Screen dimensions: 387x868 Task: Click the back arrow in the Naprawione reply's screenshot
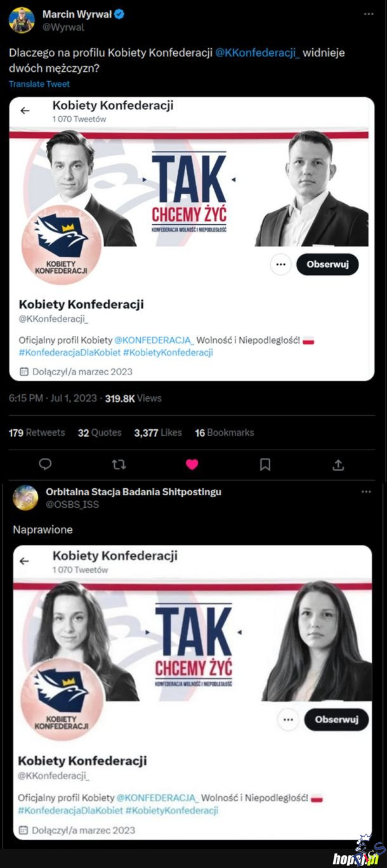coord(25,561)
